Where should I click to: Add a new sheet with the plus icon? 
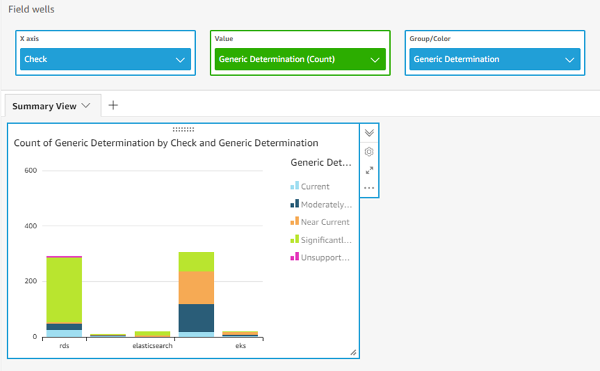(x=113, y=105)
